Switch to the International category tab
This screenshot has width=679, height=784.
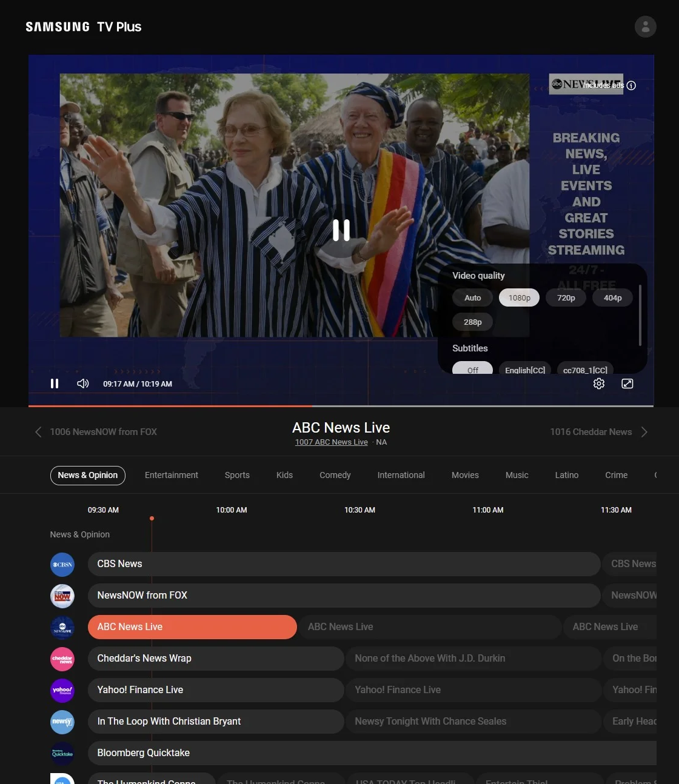[401, 476]
